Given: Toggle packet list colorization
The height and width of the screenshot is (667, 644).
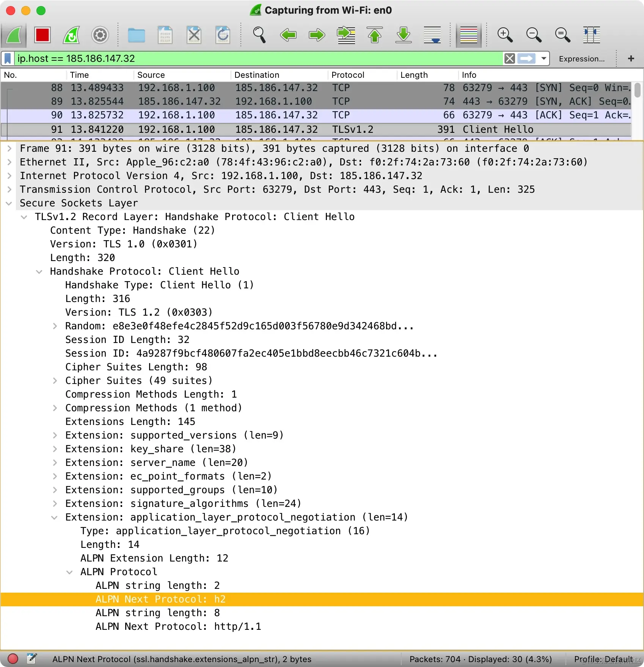Looking at the screenshot, I should 469,35.
